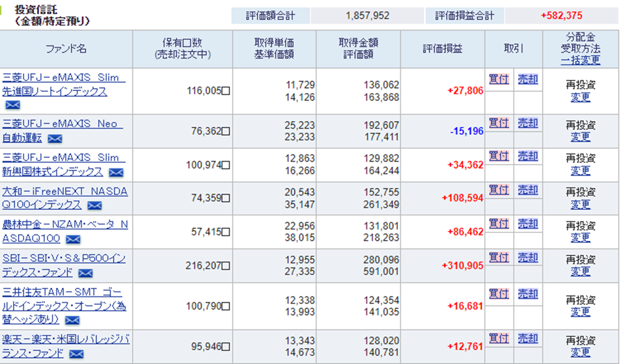Click envelope icon for SMT ゴールドインデックス・オープン
This screenshot has width=620, height=364.
tap(72, 320)
